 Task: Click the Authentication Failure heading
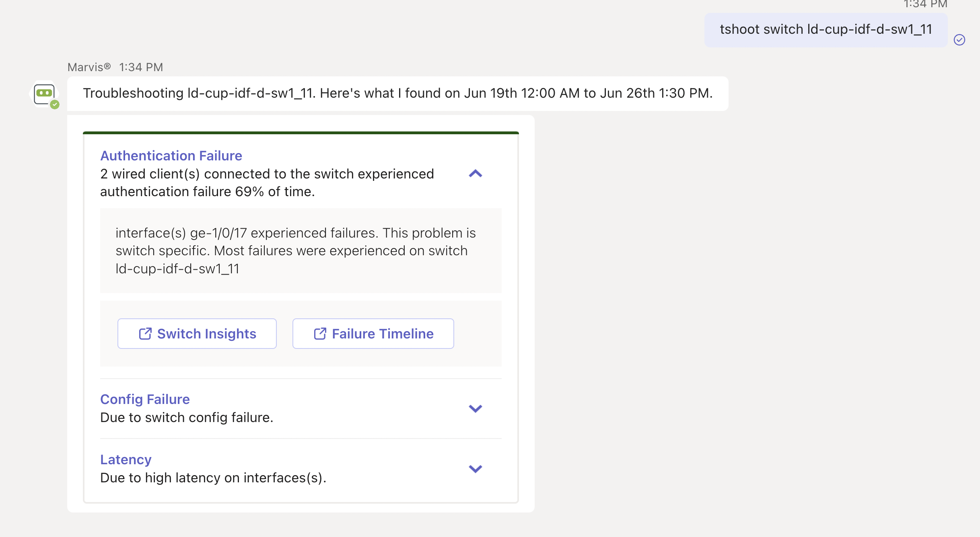[171, 156]
